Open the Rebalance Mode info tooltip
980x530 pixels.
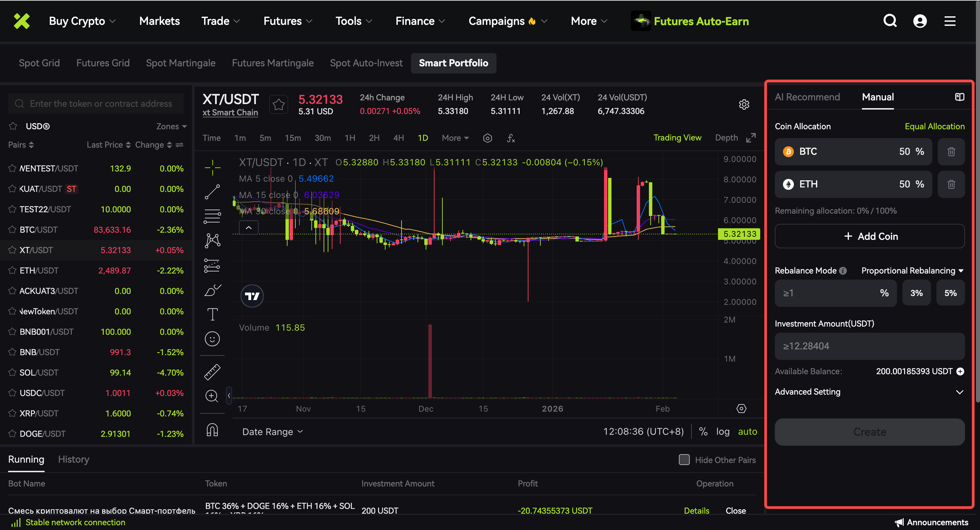tap(843, 271)
